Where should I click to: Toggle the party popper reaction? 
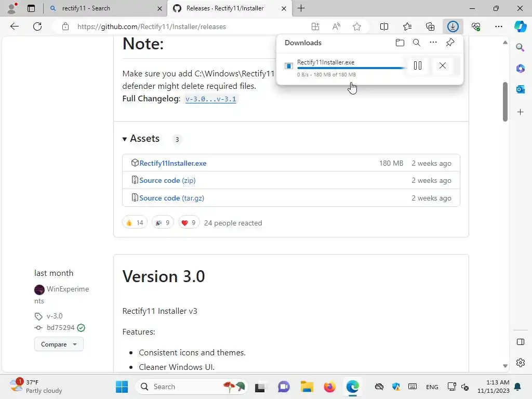click(163, 222)
